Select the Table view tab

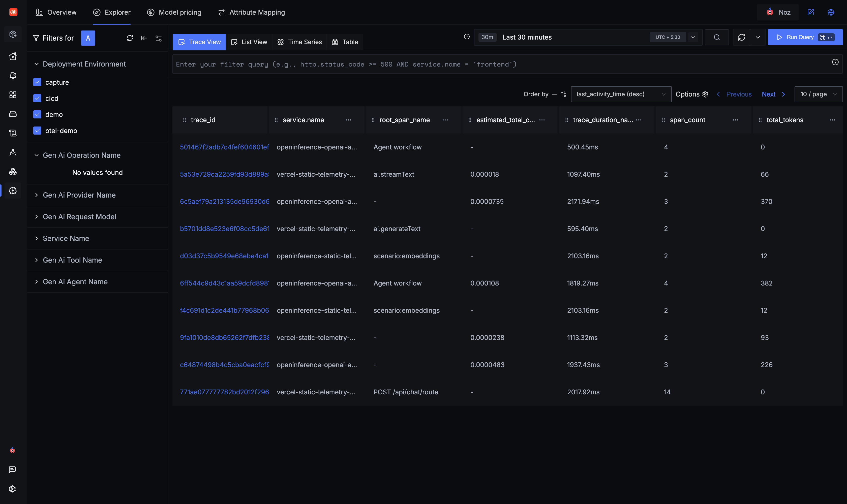point(345,42)
